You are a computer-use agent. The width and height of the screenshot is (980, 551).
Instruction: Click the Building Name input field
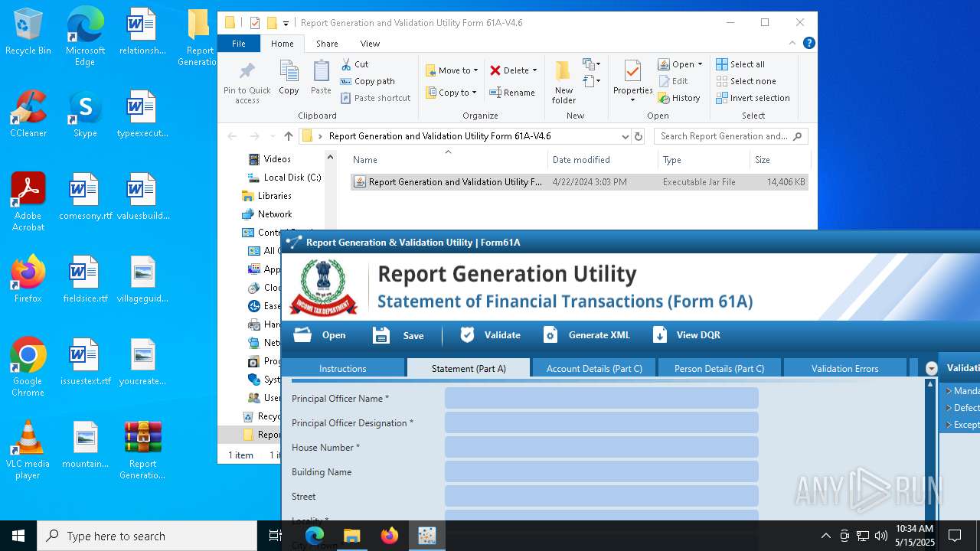(601, 471)
